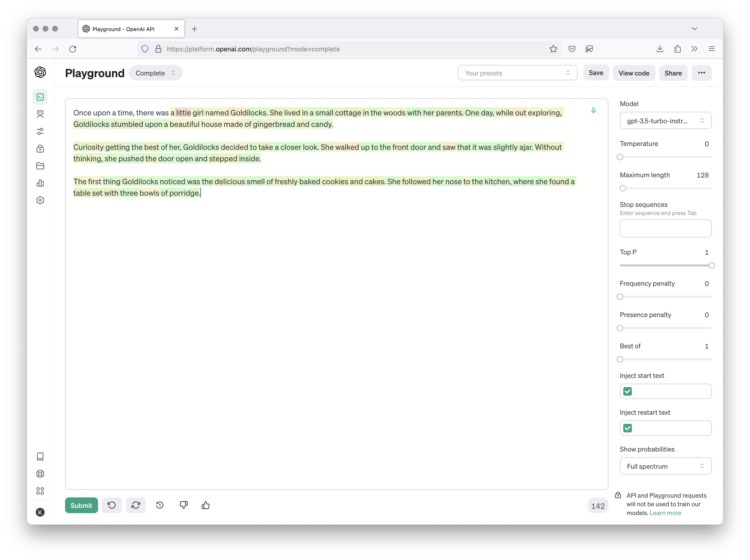The height and width of the screenshot is (560, 750).
Task: Expand the Show probabilities Full spectrum dropdown
Action: (665, 466)
